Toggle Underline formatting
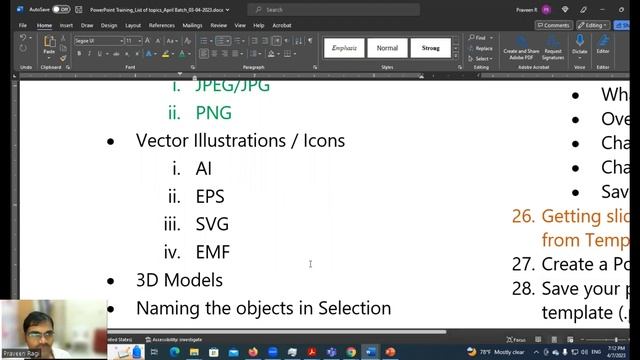This screenshot has height=360, width=640. click(x=100, y=54)
